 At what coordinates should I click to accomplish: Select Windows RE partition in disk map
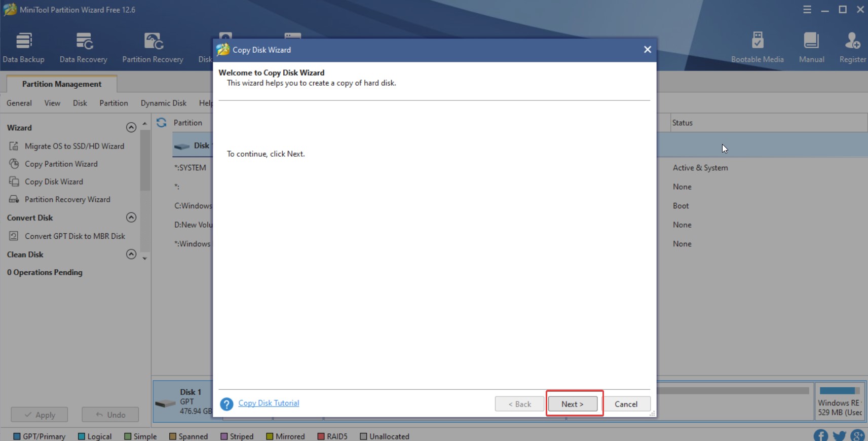coord(840,401)
